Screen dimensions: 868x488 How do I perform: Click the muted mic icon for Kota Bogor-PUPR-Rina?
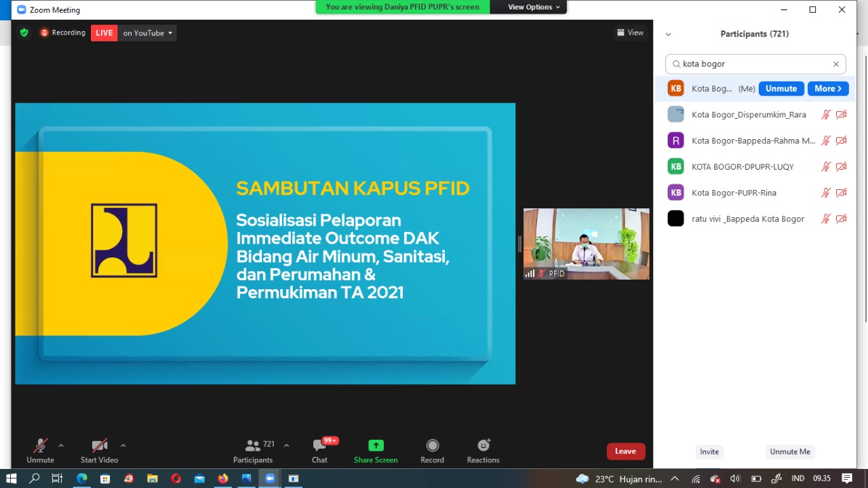(x=826, y=193)
